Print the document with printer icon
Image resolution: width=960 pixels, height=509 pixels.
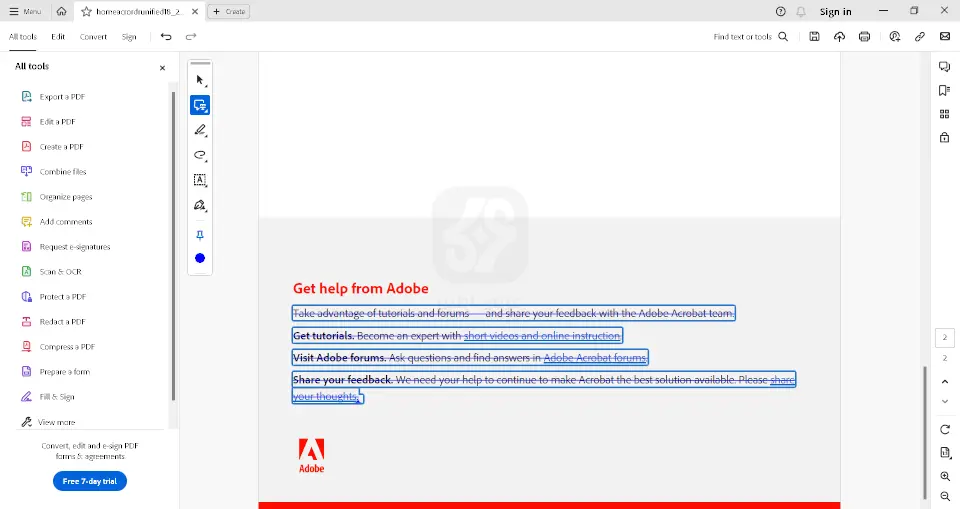coord(865,37)
